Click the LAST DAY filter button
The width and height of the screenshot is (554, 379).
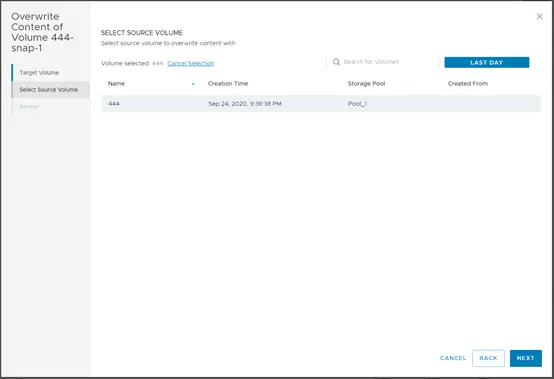tap(487, 63)
